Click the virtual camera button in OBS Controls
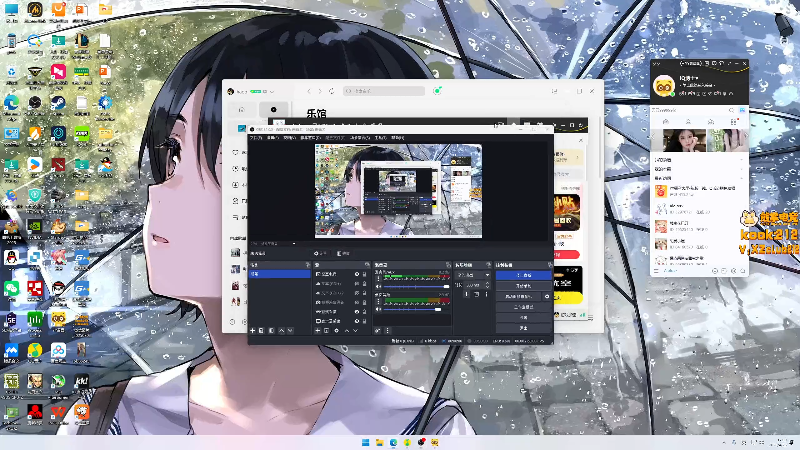Screen dimensions: 800x450 pyautogui.click(x=518, y=296)
